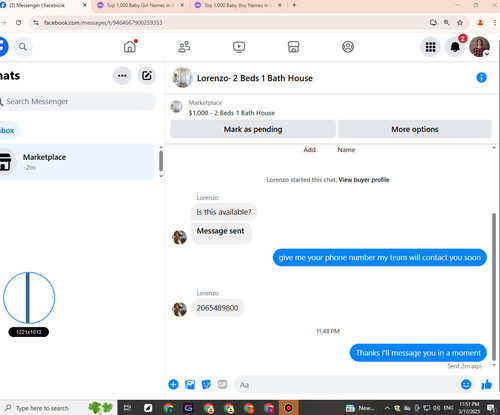500x415 pixels.
Task: Click the chat list scrollbar
Action: pyautogui.click(x=161, y=161)
